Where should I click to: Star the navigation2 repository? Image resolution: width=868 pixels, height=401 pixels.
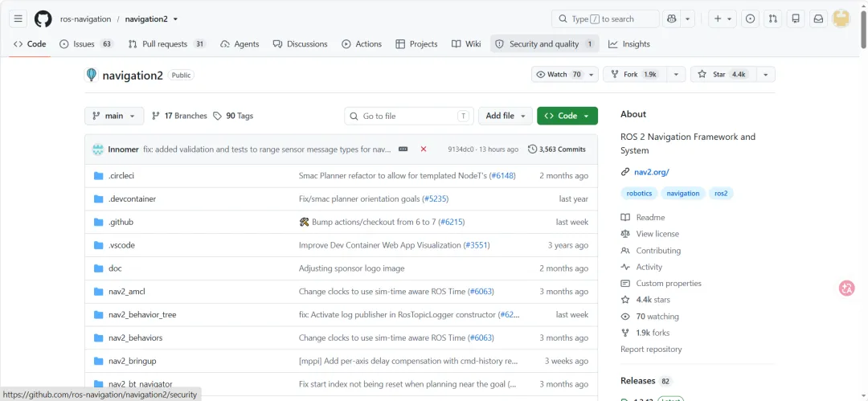coord(723,74)
